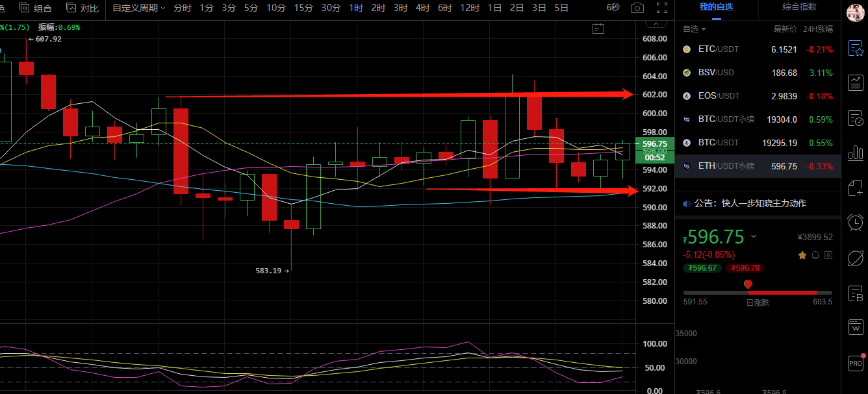Take a chart screenshot with the camera icon
This screenshot has width=868, height=394.
pyautogui.click(x=638, y=8)
